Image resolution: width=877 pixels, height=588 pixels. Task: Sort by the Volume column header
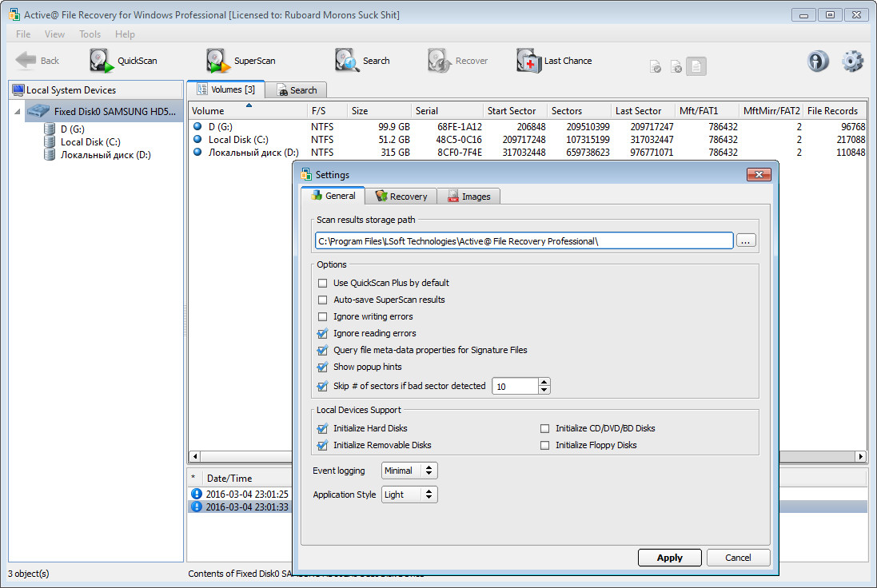pos(248,111)
